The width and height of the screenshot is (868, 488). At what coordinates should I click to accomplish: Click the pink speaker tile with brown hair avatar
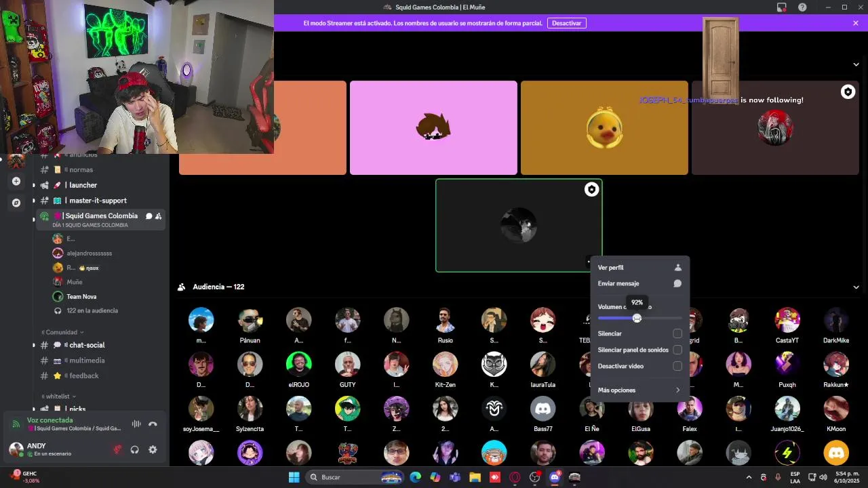point(433,128)
